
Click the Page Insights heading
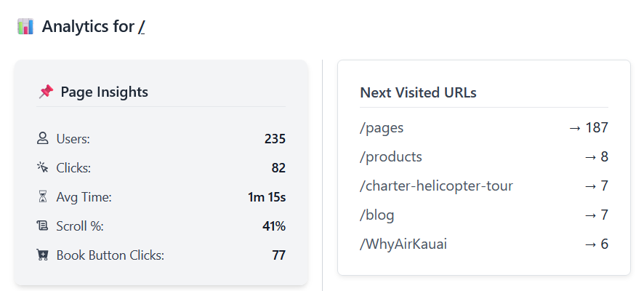point(105,92)
